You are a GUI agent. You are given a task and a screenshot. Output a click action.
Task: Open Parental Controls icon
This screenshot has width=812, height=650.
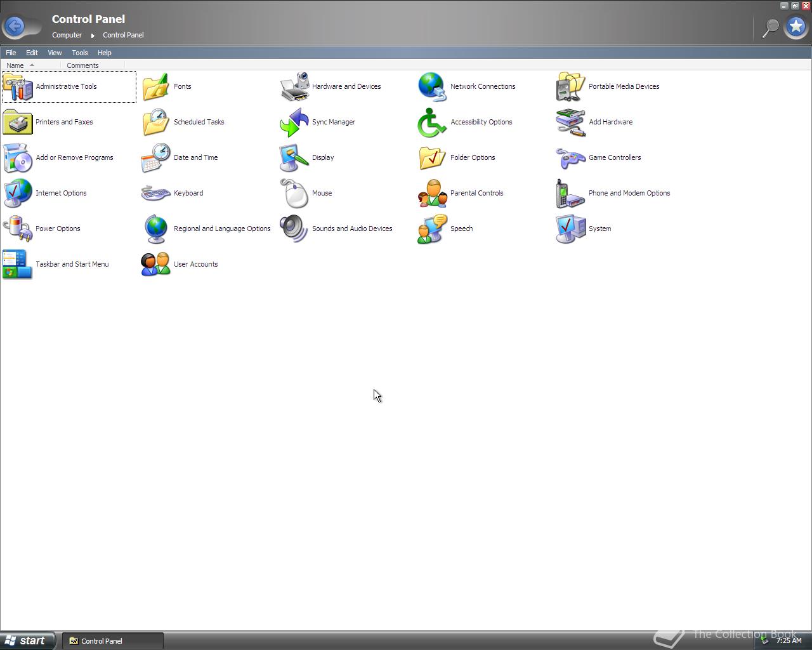click(433, 193)
